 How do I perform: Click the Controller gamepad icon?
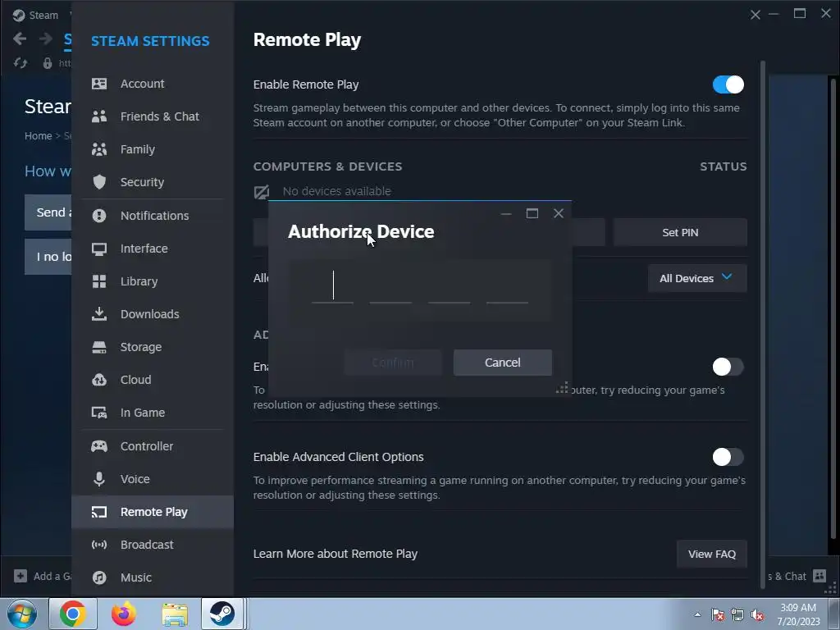tap(99, 445)
